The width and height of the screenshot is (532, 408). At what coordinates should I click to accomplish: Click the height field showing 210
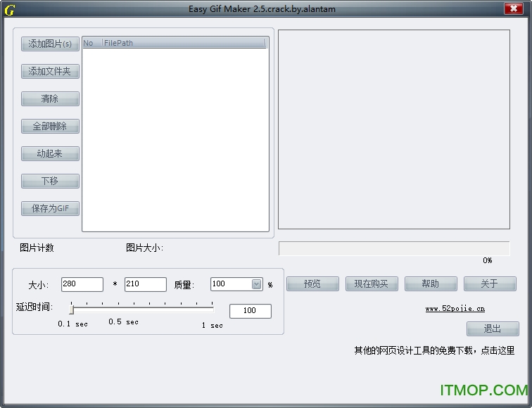145,284
